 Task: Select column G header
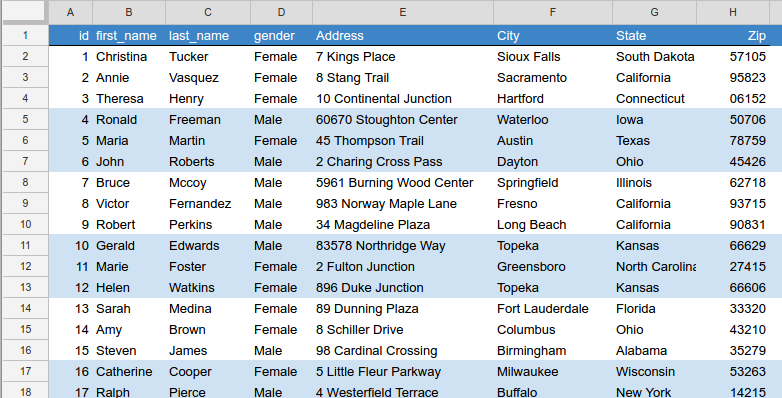click(x=654, y=12)
